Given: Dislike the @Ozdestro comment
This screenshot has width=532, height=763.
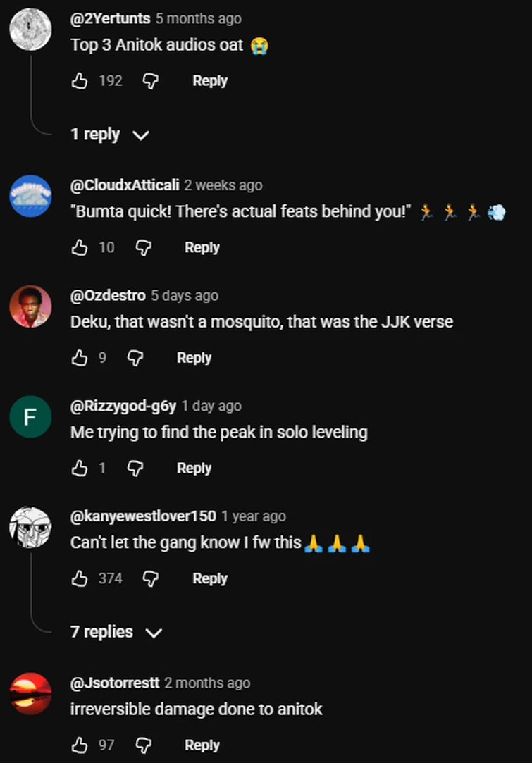Looking at the screenshot, I should (x=135, y=358).
